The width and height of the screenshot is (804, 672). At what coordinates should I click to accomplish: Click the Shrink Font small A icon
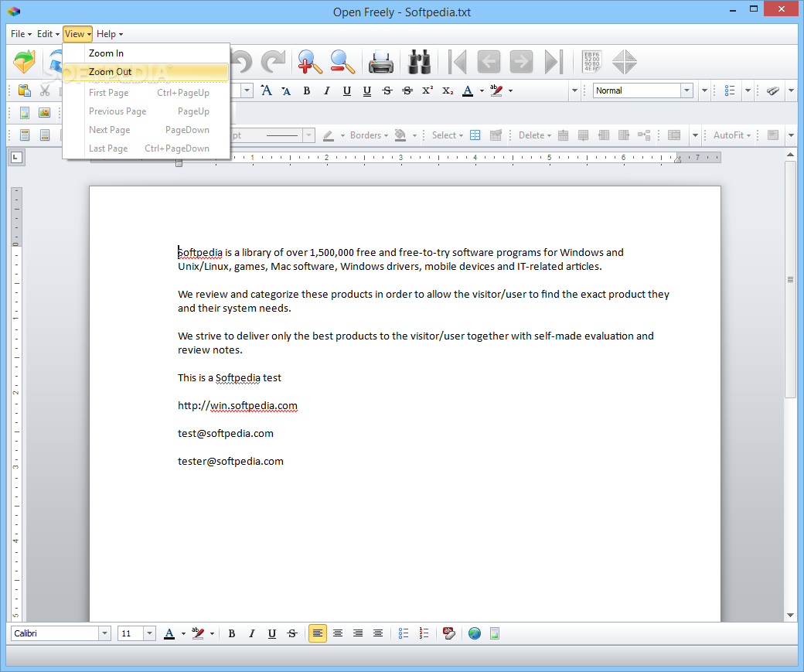click(286, 90)
